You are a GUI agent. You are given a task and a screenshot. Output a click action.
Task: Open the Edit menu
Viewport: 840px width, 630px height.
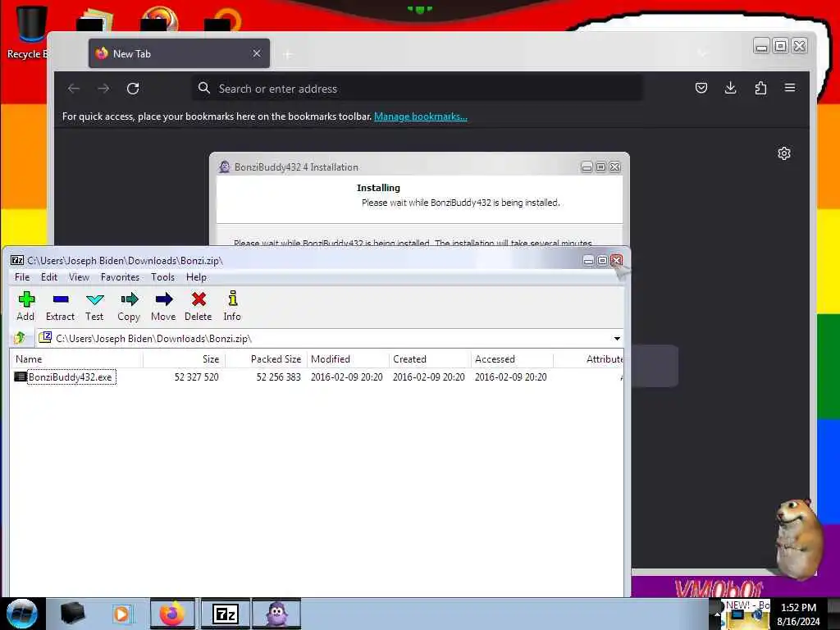(48, 277)
